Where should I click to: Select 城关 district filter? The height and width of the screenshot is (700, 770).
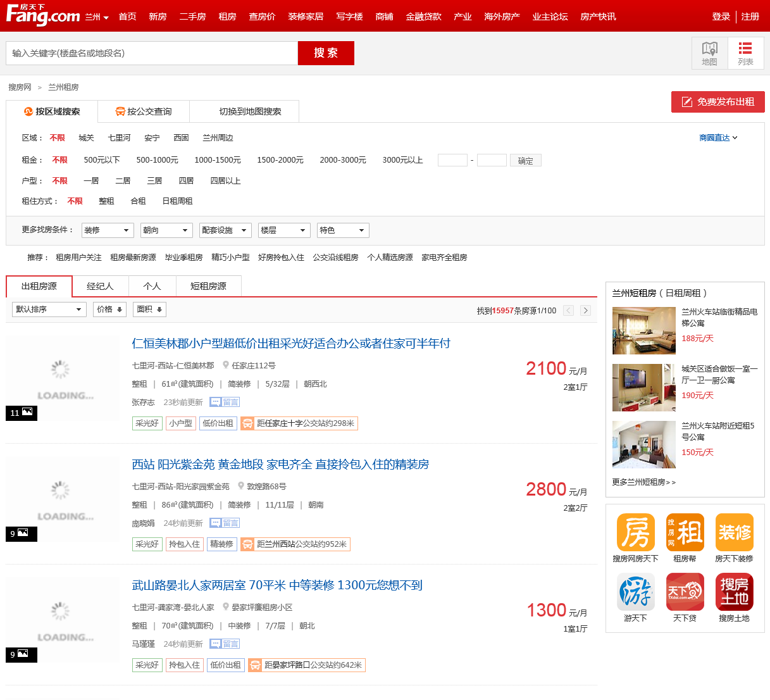tap(86, 138)
